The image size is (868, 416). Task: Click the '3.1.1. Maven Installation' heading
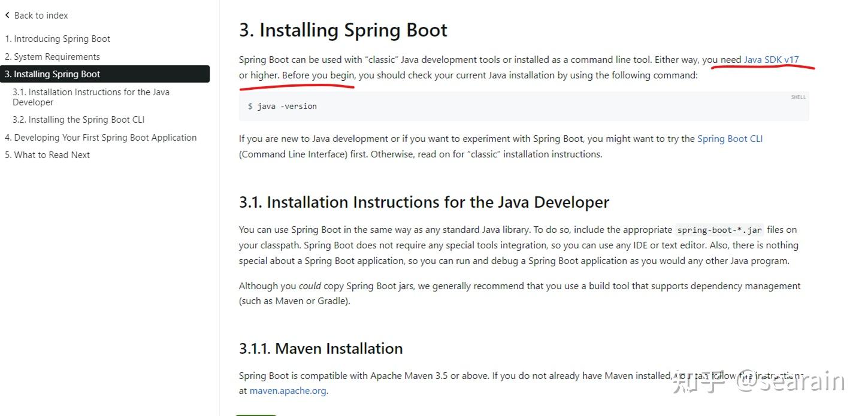320,348
